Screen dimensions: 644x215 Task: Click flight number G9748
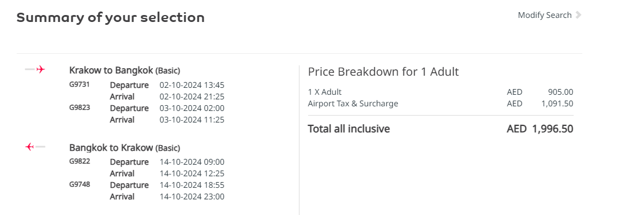pos(79,184)
